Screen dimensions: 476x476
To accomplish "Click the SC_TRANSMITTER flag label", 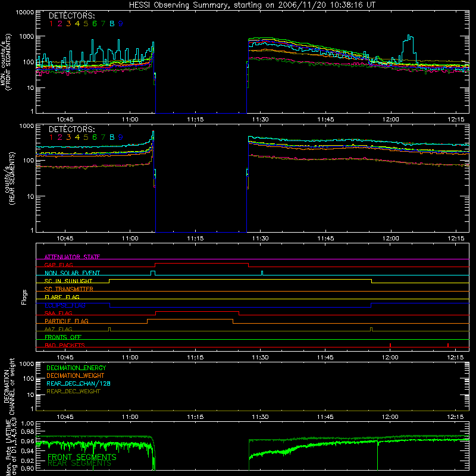I will coord(69,289).
